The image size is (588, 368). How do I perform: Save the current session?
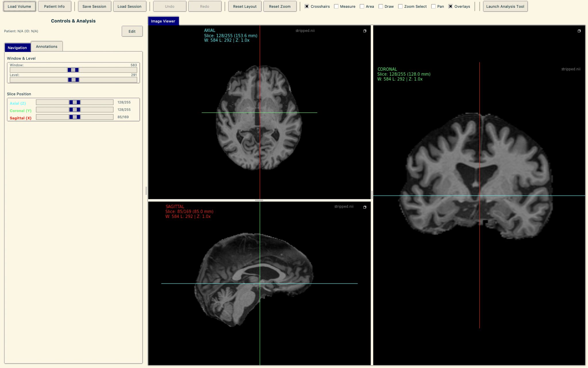(94, 6)
